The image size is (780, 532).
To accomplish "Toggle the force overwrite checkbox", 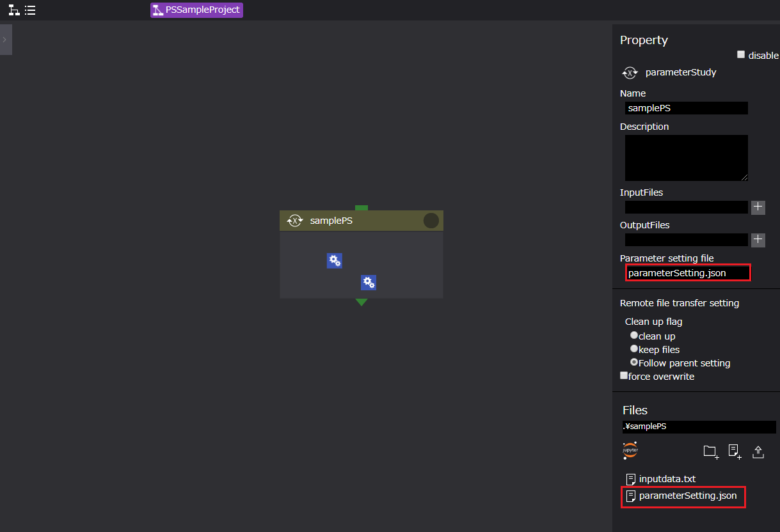I will (624, 376).
